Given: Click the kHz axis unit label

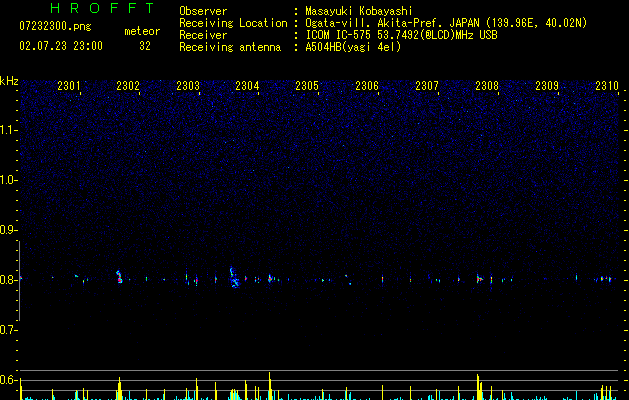Looking at the screenshot, I should 9,81.
